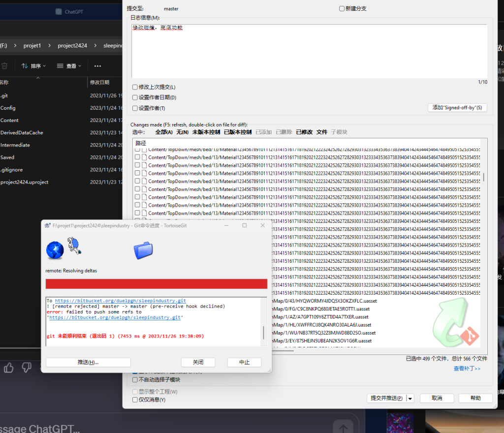
Task: Click into the commit log message box
Action: point(310,52)
